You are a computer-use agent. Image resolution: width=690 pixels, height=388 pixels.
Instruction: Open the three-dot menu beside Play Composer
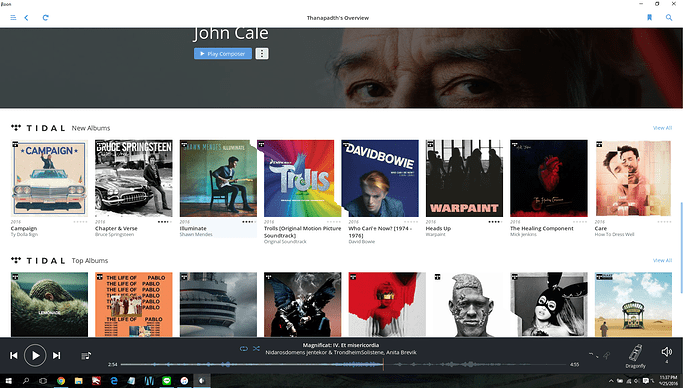(x=262, y=54)
